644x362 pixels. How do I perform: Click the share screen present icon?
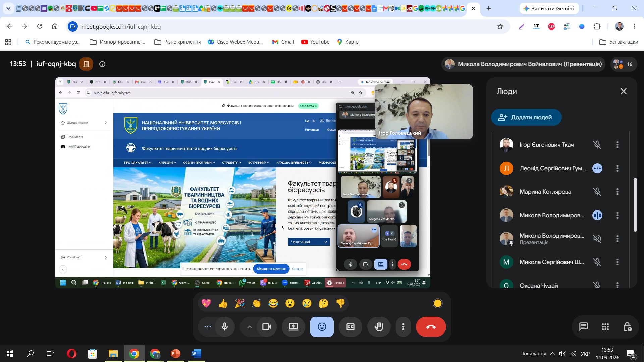point(293,327)
